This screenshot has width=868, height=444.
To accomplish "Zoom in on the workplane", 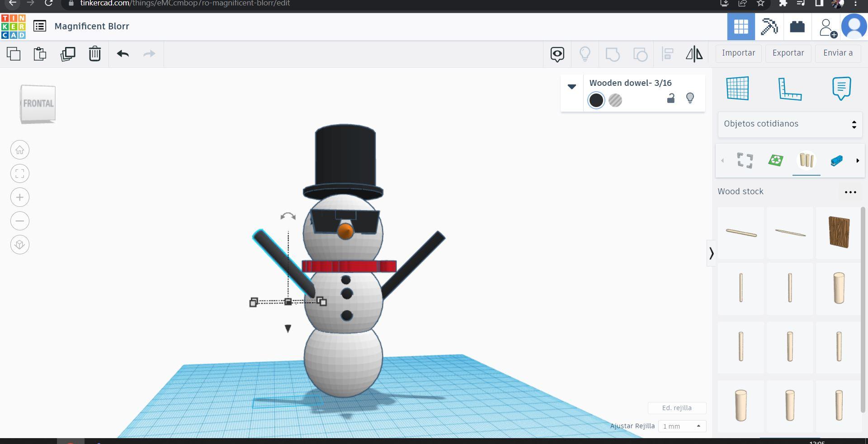I will [20, 197].
